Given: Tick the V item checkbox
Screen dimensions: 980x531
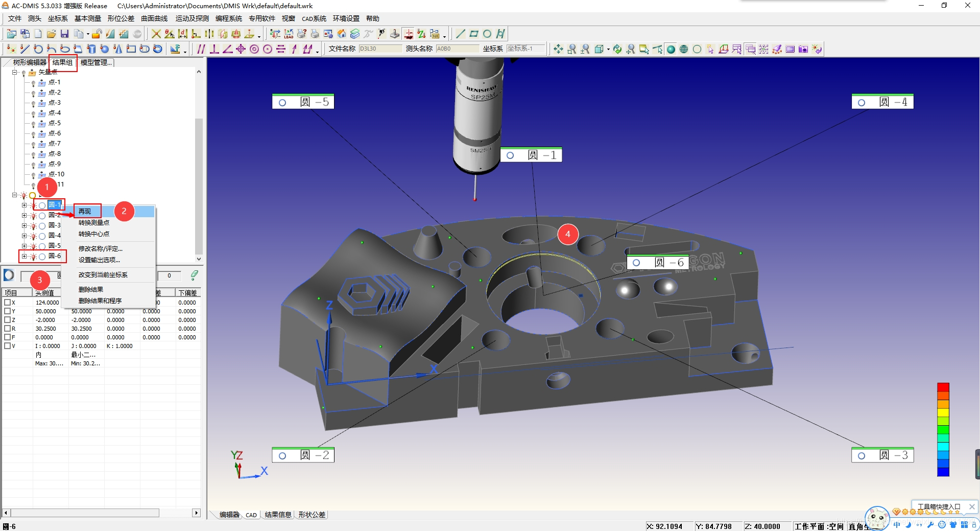Looking at the screenshot, I should pos(7,346).
